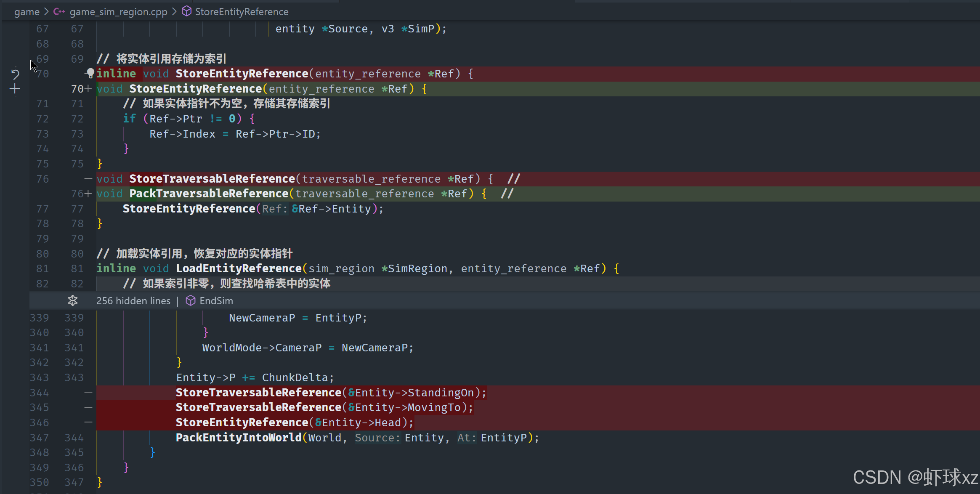The height and width of the screenshot is (494, 980).
Task: Click the minus marker beside line 76
Action: (x=88, y=179)
